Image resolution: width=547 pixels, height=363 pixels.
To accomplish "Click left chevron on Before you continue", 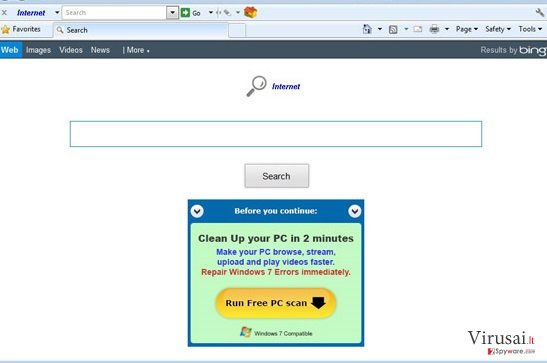I will coord(197,211).
